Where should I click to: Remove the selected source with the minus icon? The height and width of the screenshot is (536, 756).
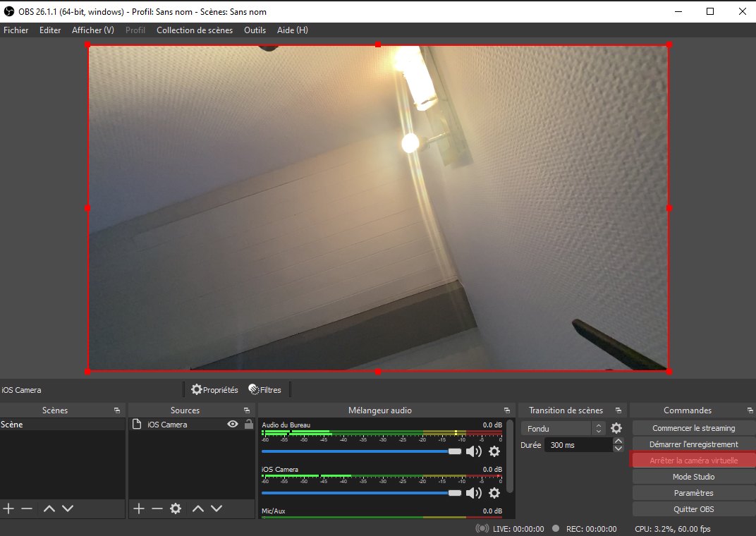click(x=157, y=508)
